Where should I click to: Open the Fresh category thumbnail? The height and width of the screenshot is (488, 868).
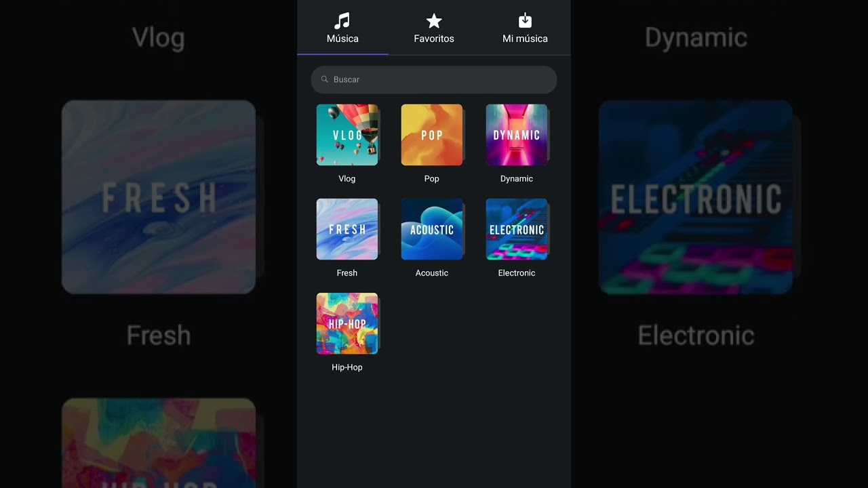pyautogui.click(x=347, y=229)
